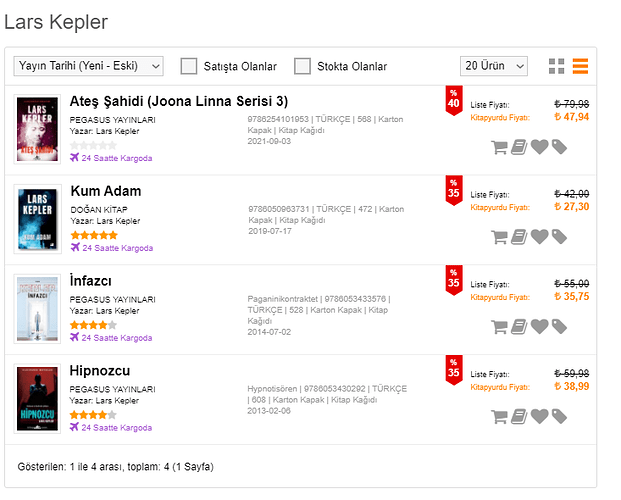The width and height of the screenshot is (621, 500).
Task: Click the price tag icon for Hipnozcu
Action: [559, 416]
